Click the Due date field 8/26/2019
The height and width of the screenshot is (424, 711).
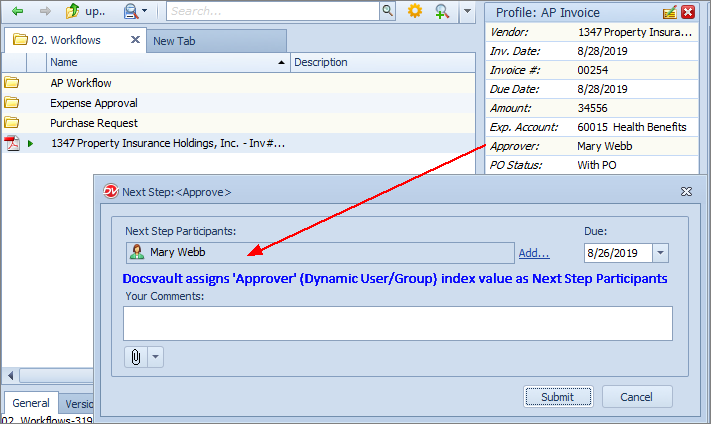[618, 253]
